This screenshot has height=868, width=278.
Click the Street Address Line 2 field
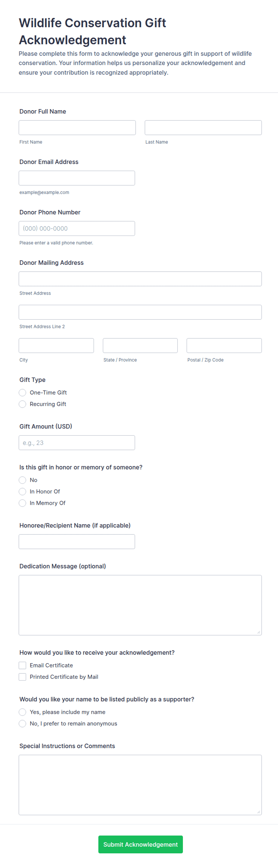coord(140,312)
